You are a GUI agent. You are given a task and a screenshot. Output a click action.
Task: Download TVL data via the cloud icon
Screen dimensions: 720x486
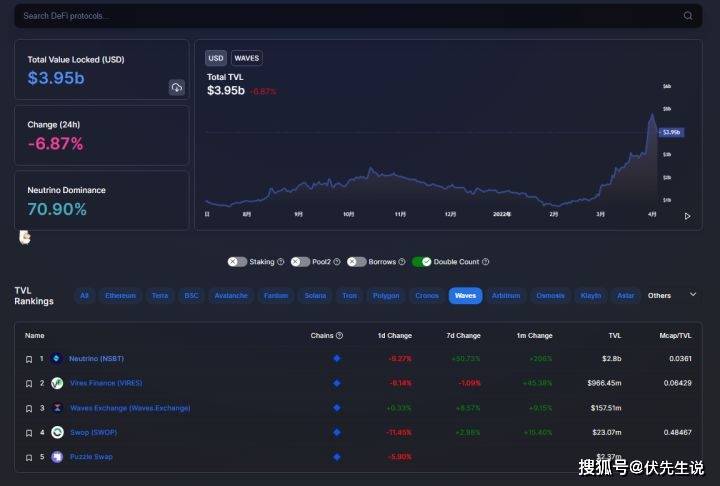(177, 87)
